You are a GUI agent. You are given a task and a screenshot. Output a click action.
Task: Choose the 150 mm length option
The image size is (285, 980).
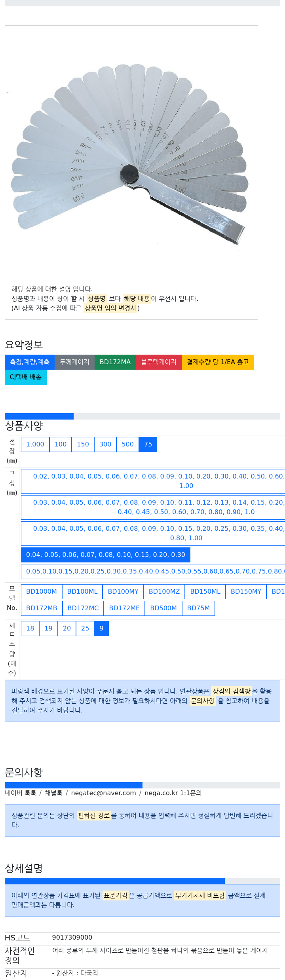point(83,444)
